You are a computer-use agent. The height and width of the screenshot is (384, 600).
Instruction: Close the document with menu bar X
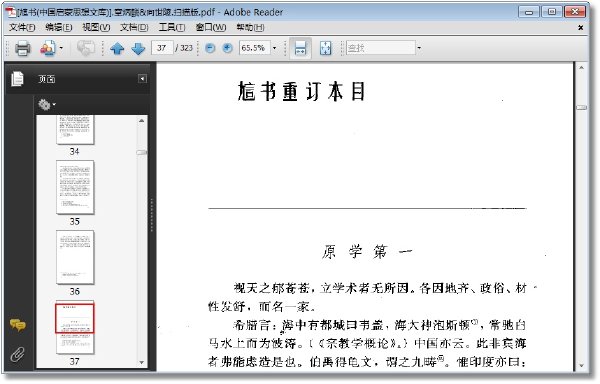coord(580,28)
